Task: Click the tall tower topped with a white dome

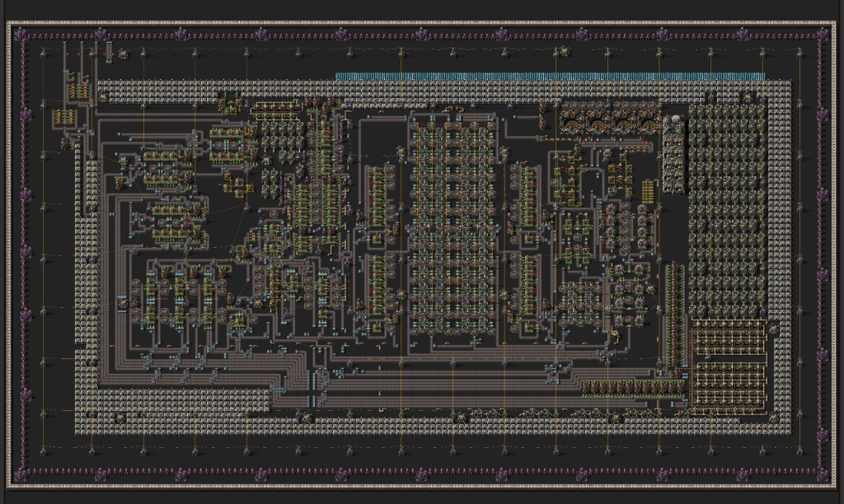Action: click(x=673, y=154)
